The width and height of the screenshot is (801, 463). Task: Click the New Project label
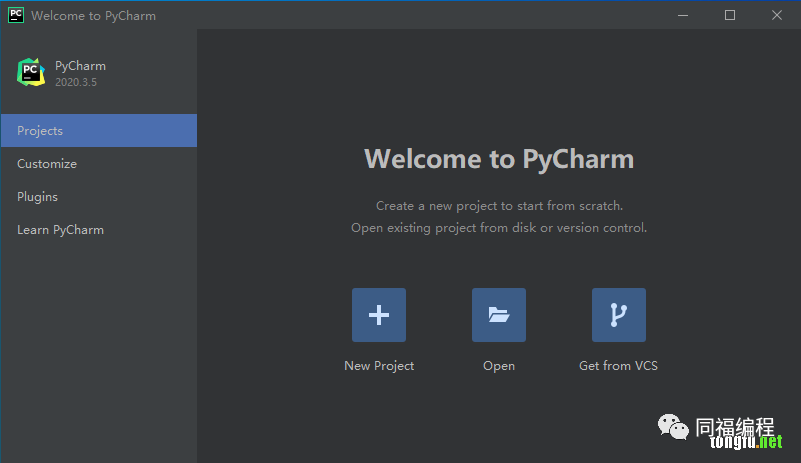coord(379,366)
